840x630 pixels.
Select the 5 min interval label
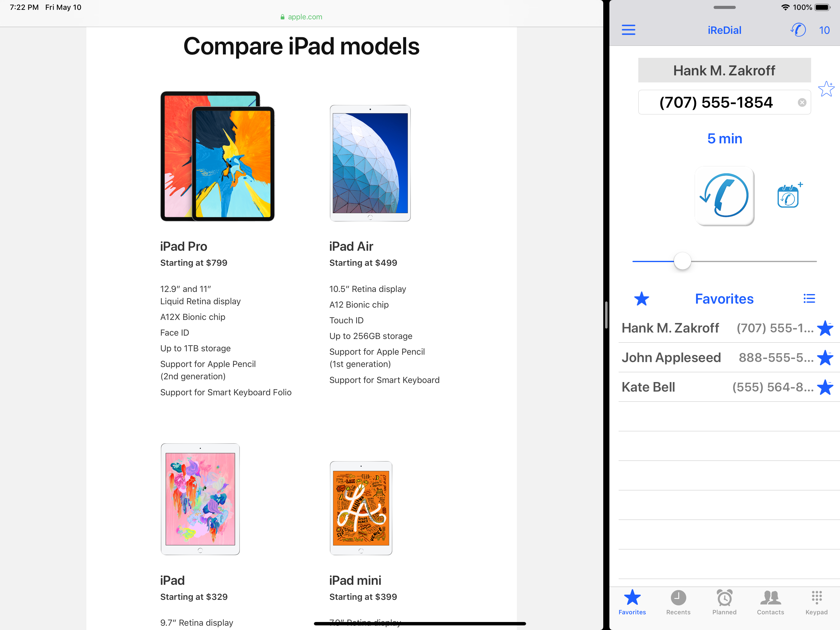(724, 139)
